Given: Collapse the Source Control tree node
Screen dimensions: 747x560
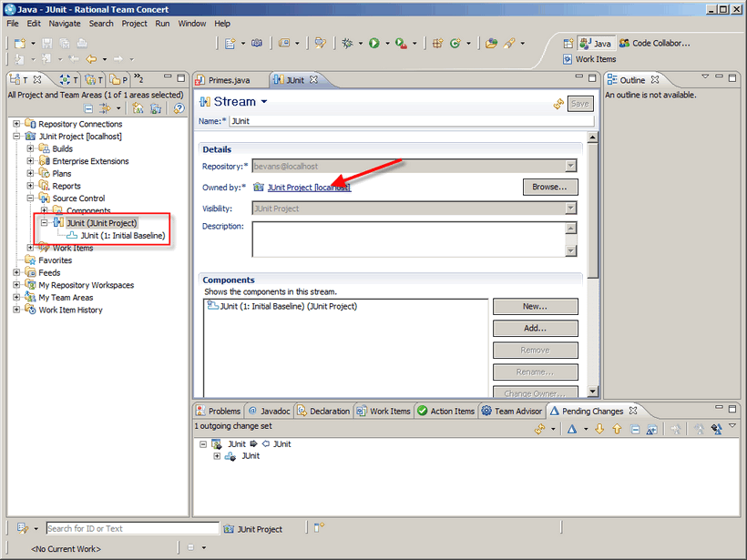Looking at the screenshot, I should 30,199.
